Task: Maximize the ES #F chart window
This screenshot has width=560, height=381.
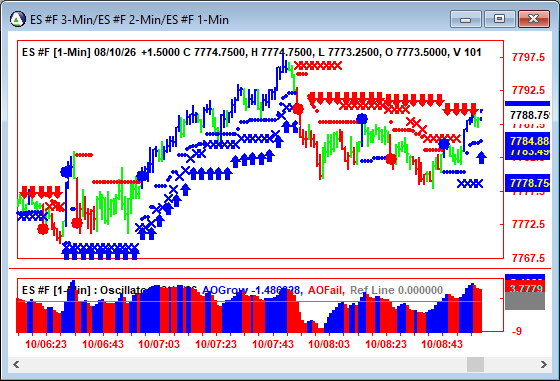Action: pyautogui.click(x=499, y=19)
